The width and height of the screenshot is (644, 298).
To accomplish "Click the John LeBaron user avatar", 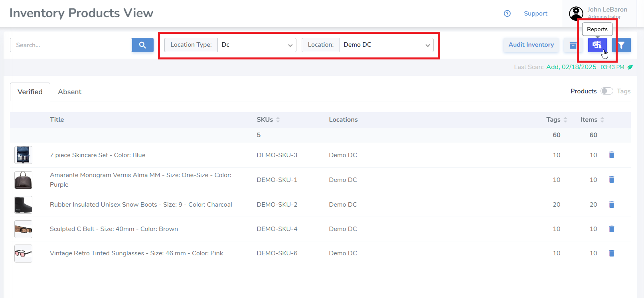I will tap(576, 14).
